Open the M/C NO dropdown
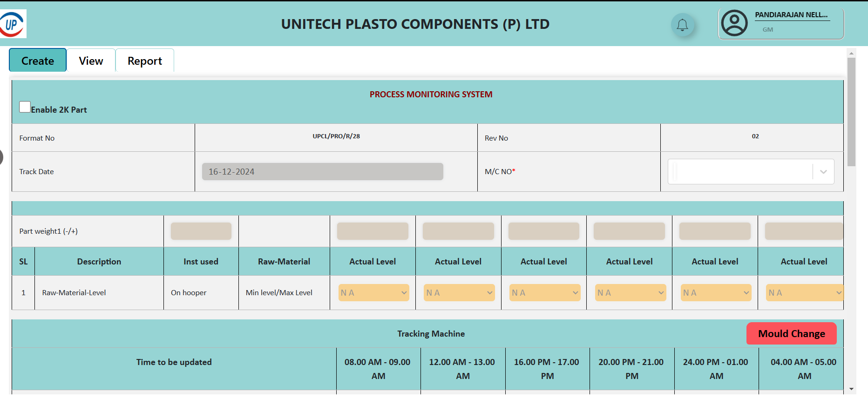The image size is (868, 406). pos(751,171)
